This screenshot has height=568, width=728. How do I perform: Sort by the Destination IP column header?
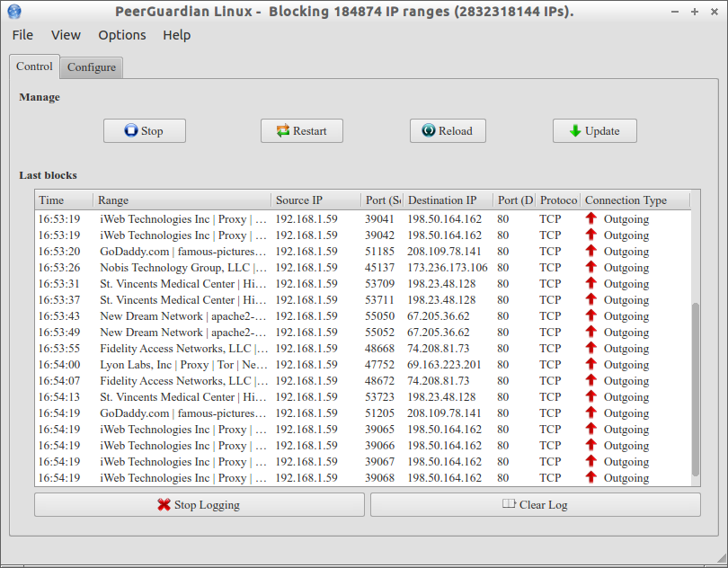tap(448, 200)
